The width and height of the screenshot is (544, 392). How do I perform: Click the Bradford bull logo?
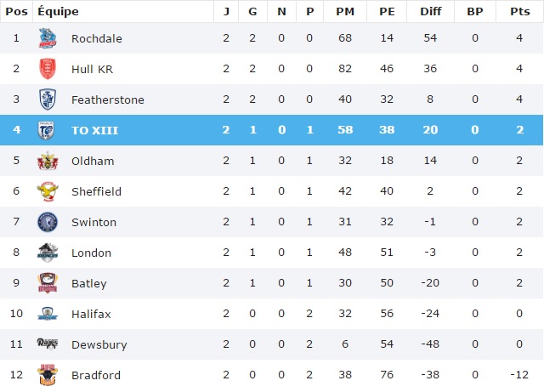pos(48,375)
